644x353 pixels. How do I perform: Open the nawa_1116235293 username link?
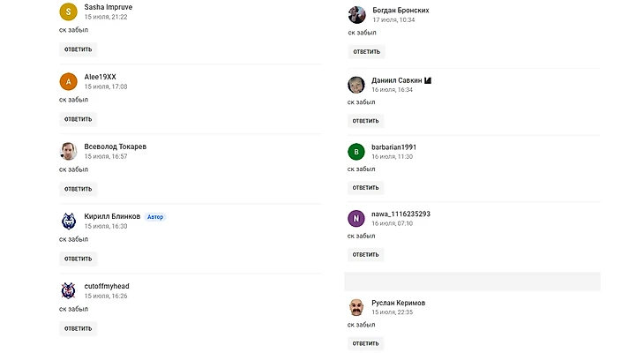coord(401,214)
